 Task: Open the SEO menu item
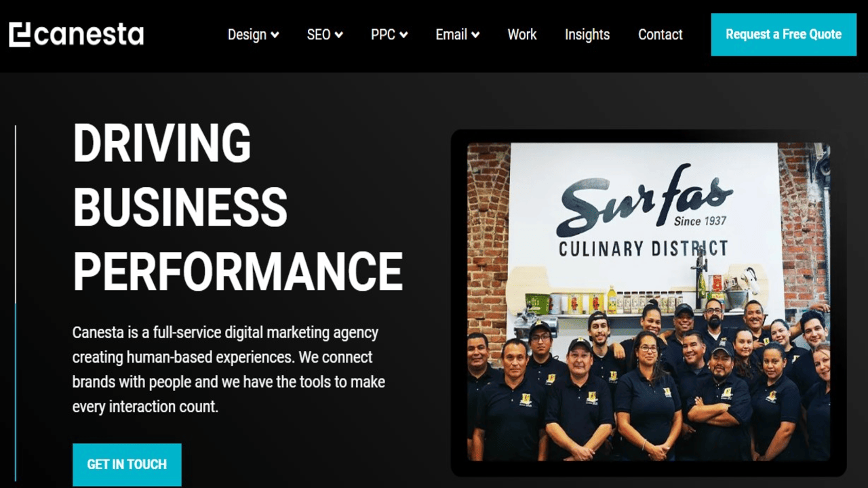pos(319,35)
